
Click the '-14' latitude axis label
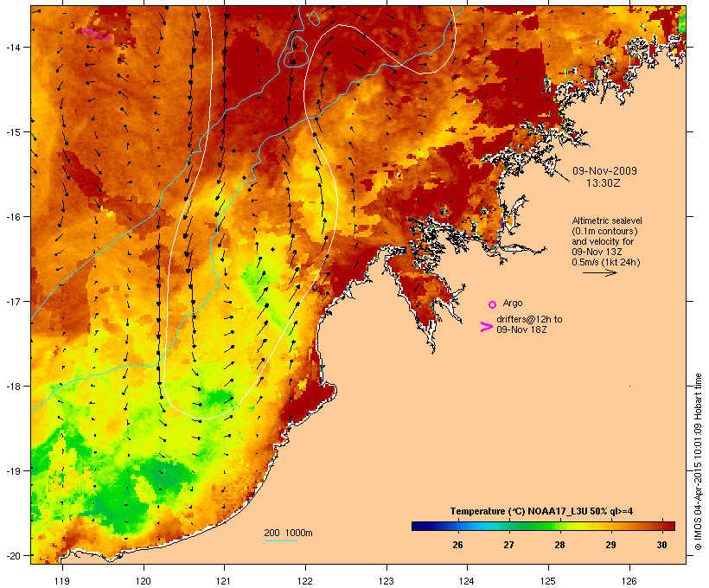pos(12,47)
